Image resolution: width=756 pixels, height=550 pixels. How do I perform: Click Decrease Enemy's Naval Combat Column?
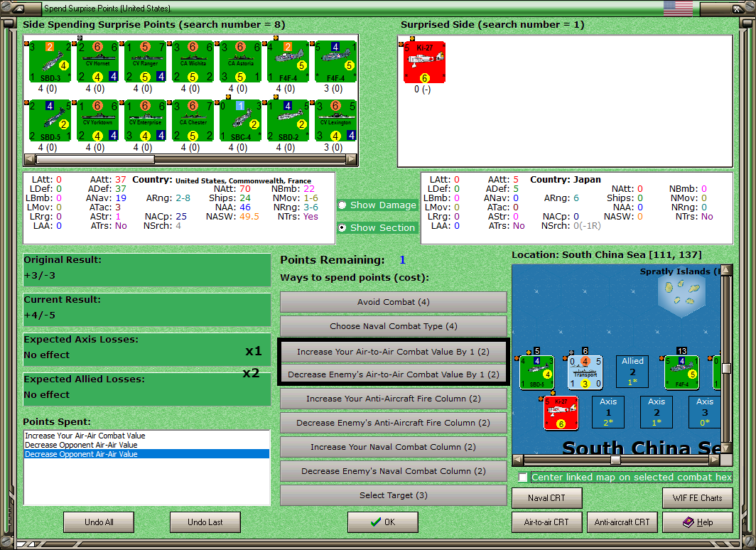(x=394, y=471)
